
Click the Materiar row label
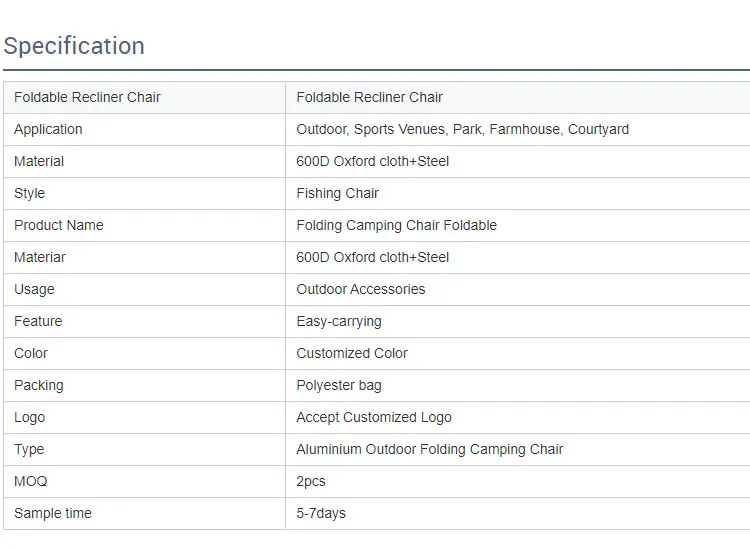click(x=39, y=257)
